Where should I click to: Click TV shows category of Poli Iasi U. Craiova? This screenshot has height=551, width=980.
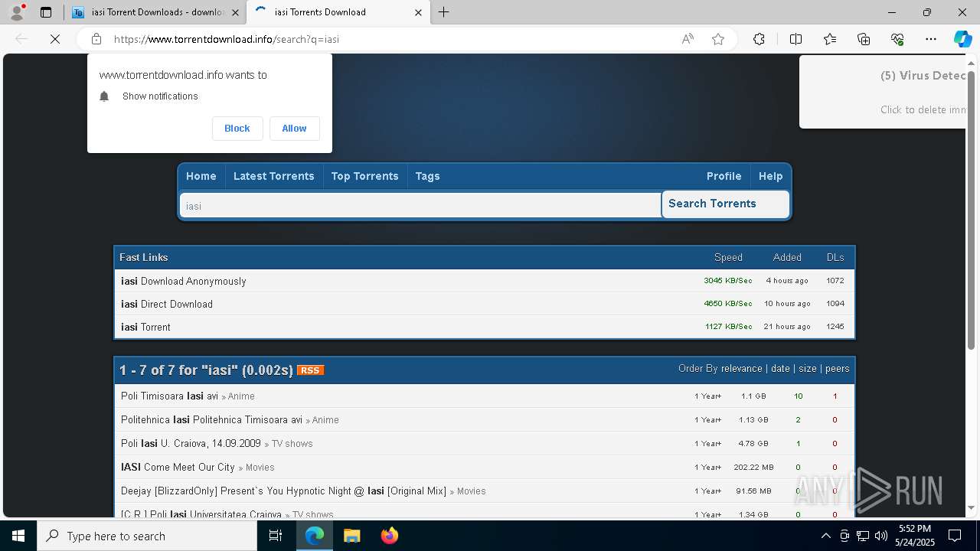coord(292,444)
